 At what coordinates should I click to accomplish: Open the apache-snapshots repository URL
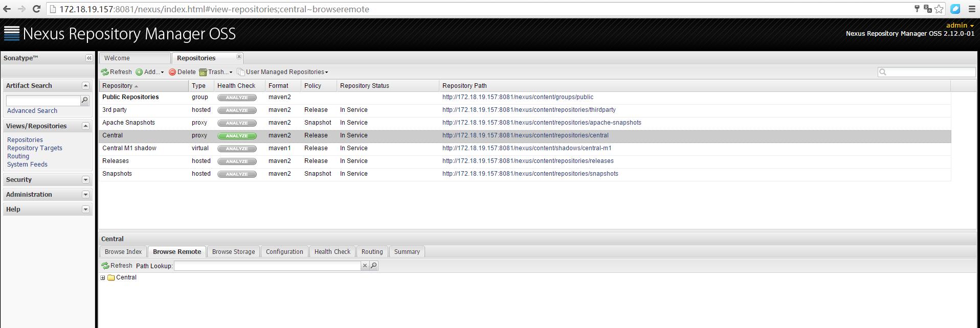tap(542, 123)
